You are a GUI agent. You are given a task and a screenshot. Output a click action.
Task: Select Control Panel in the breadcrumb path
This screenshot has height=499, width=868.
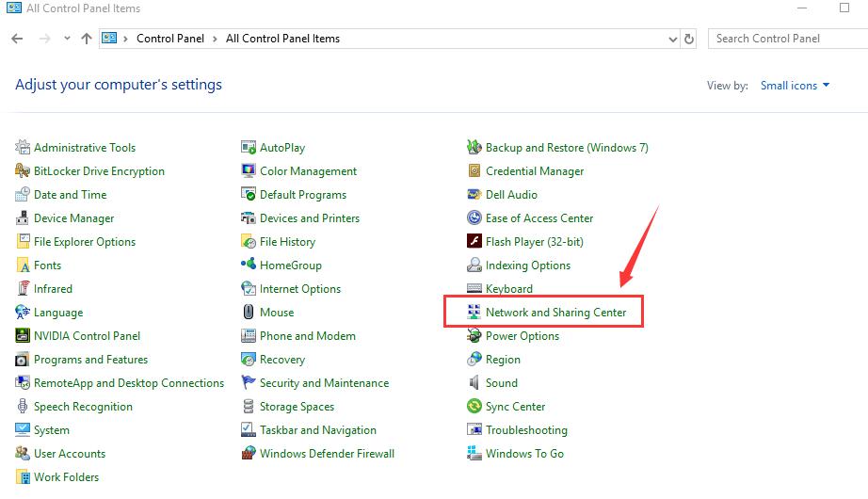[170, 39]
